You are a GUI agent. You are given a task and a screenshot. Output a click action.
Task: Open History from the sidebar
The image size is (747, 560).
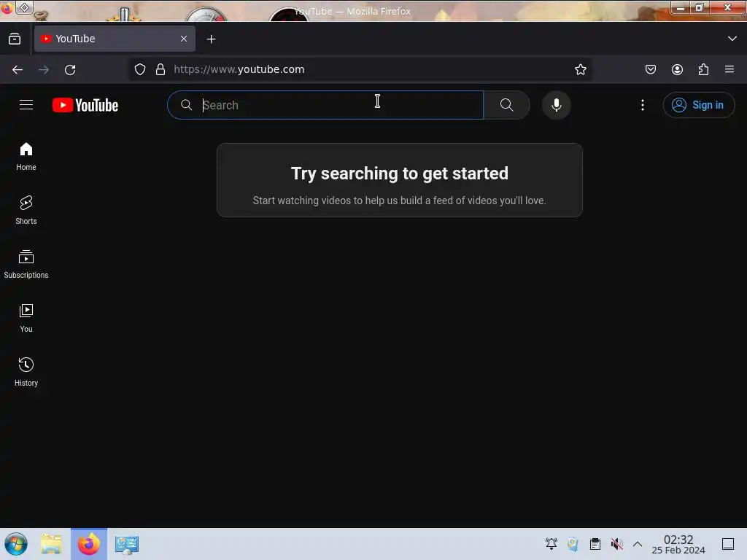pyautogui.click(x=26, y=372)
